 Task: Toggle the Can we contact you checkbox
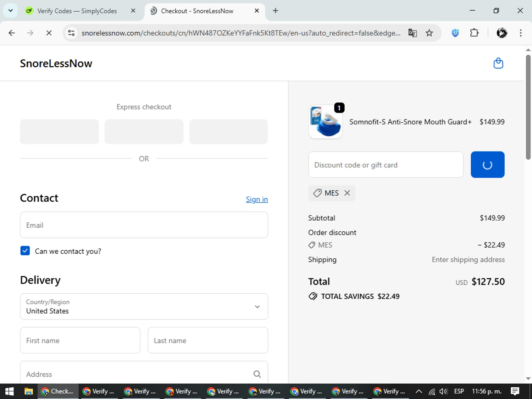pyautogui.click(x=25, y=251)
